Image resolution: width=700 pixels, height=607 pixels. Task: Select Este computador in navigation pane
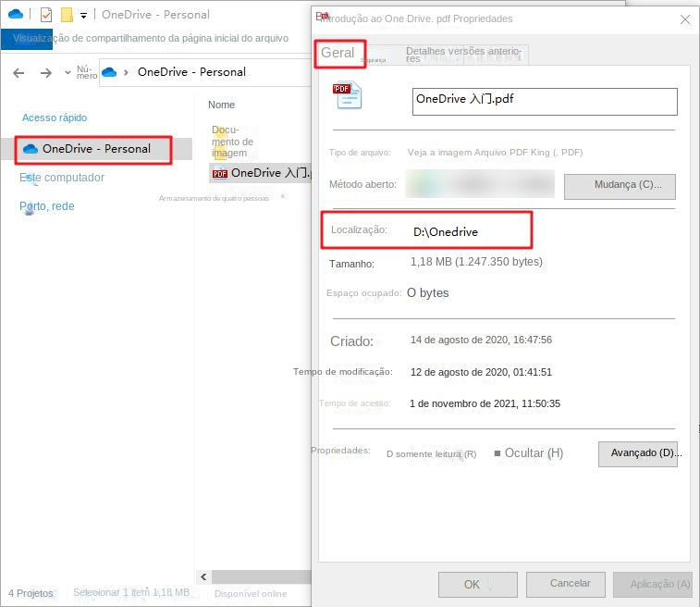(62, 178)
